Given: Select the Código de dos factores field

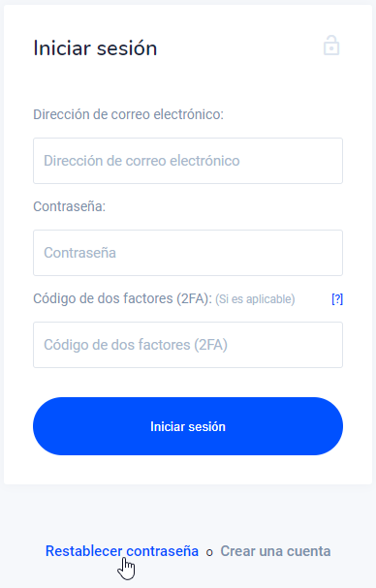Looking at the screenshot, I should click(x=188, y=345).
